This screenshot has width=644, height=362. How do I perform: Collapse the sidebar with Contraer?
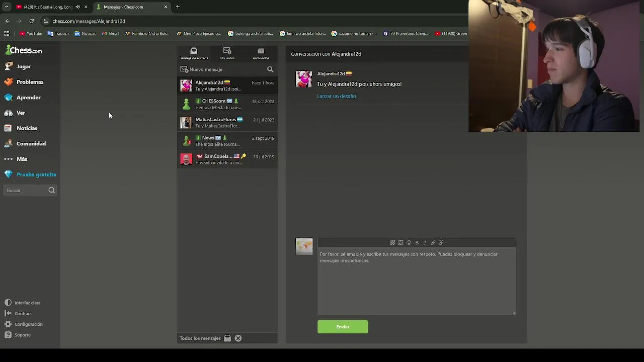coord(19,313)
